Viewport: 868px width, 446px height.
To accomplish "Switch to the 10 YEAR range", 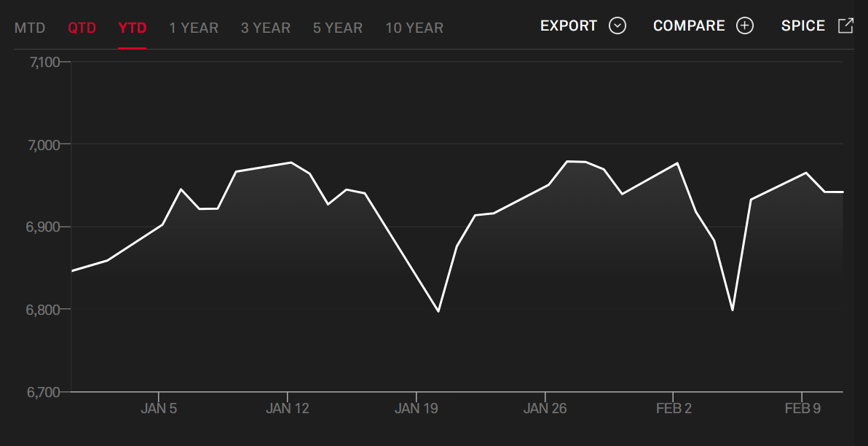I will (x=414, y=28).
